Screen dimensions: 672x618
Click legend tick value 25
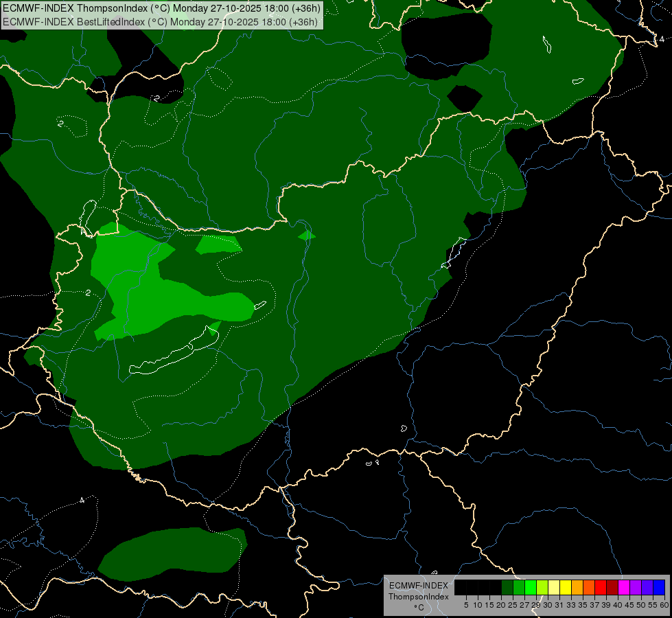[513, 605]
